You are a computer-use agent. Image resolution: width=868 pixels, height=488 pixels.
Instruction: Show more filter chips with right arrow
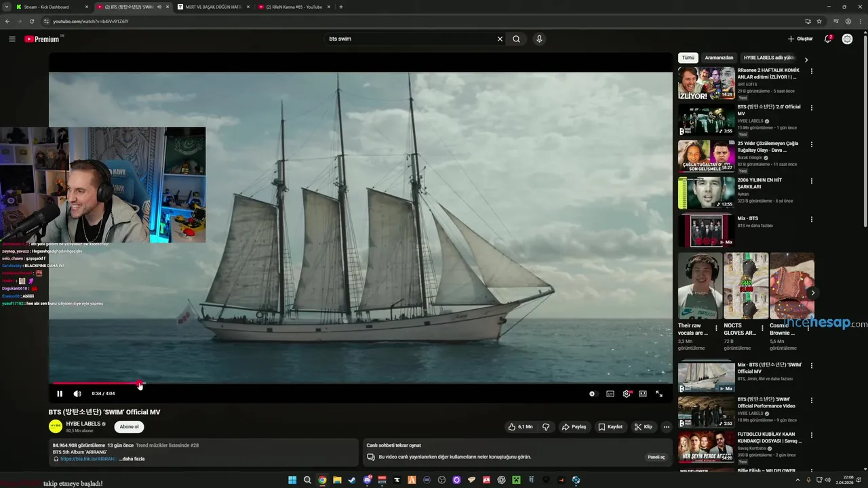point(806,60)
